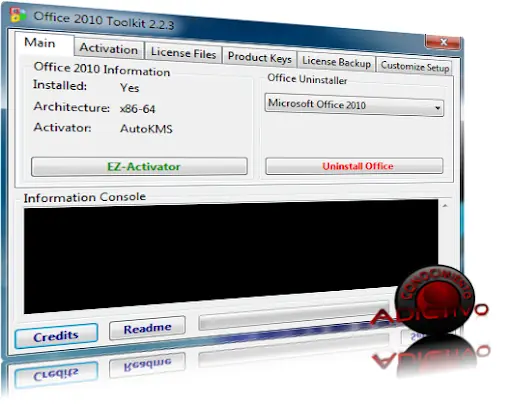The image size is (512, 407).
Task: Click the AutoKMS activator value
Action: pos(146,129)
